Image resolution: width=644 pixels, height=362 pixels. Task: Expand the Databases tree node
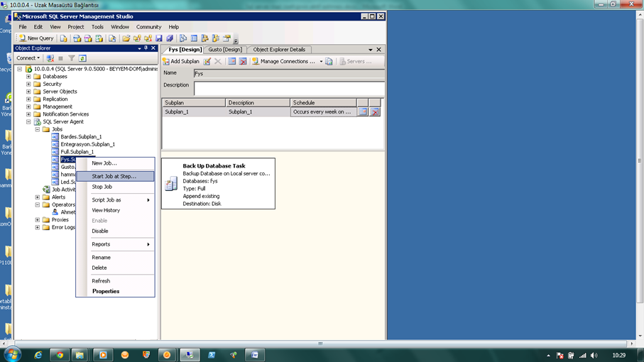(29, 77)
